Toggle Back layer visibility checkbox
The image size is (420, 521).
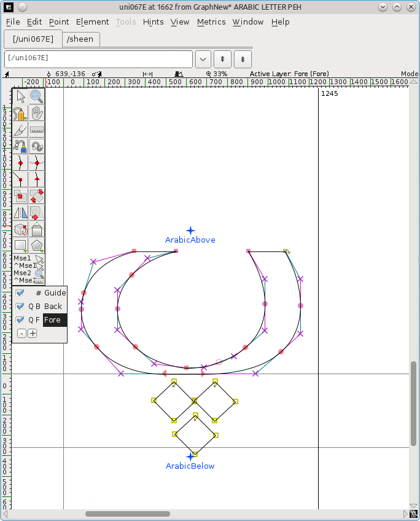[20, 306]
